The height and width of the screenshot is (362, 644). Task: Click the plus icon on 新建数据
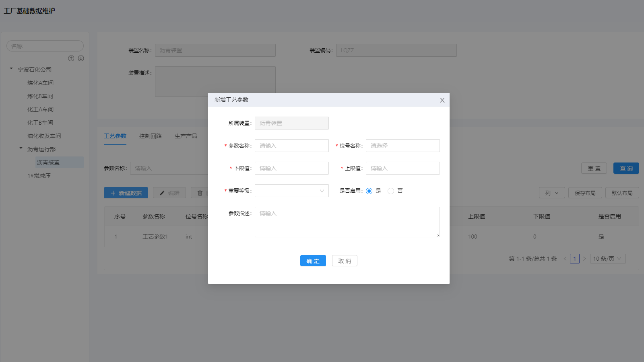point(113,193)
